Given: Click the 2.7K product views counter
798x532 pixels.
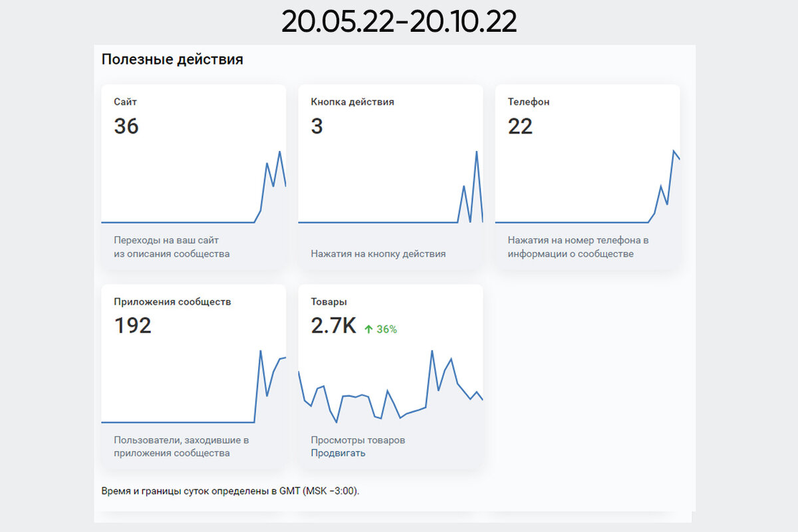Looking at the screenshot, I should click(x=332, y=326).
